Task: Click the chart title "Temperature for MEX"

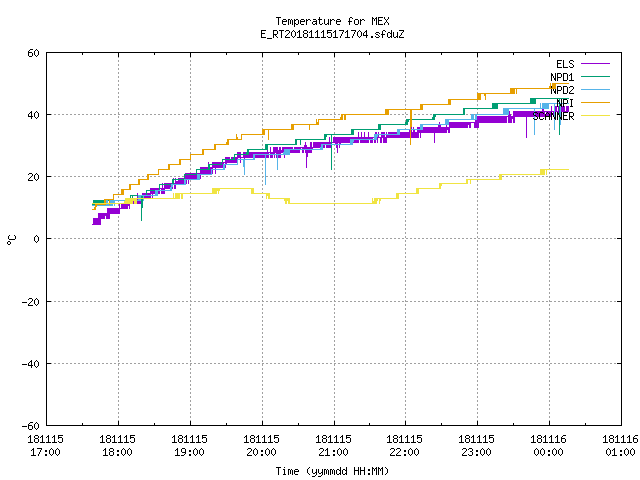Action: click(332, 21)
